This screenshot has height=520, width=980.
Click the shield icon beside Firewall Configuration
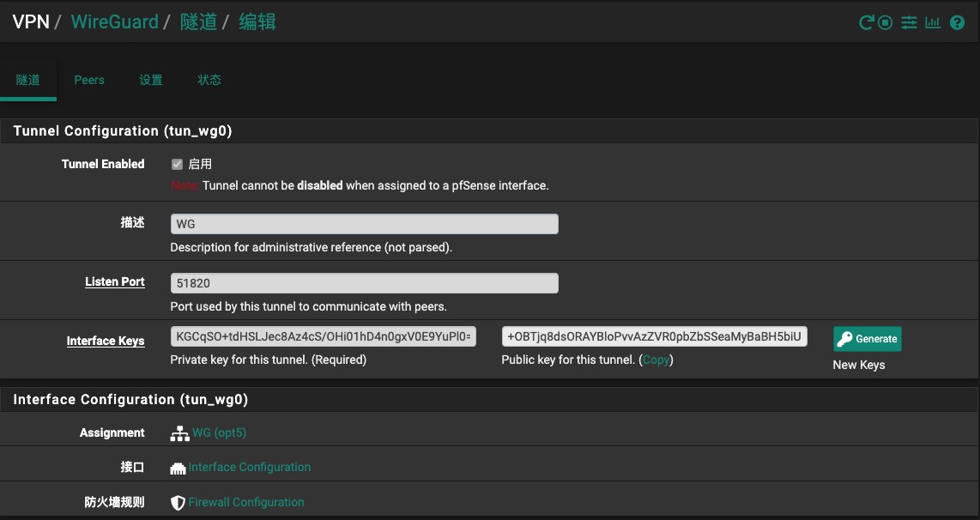coord(178,503)
